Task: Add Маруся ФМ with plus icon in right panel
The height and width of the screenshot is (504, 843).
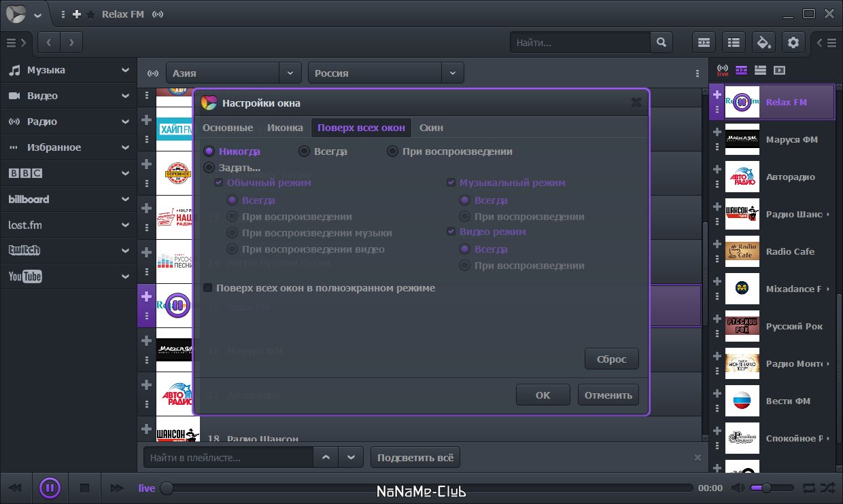Action: (717, 132)
